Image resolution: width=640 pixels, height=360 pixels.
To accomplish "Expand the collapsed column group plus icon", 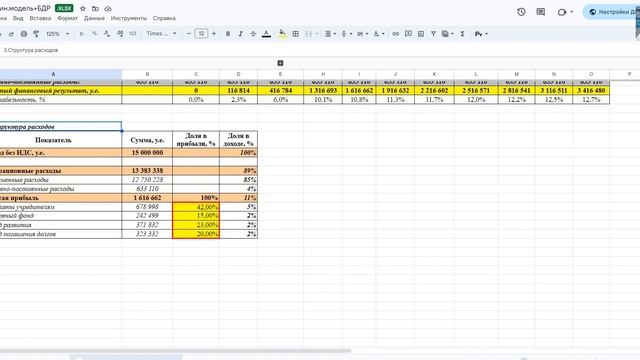I will tap(280, 63).
